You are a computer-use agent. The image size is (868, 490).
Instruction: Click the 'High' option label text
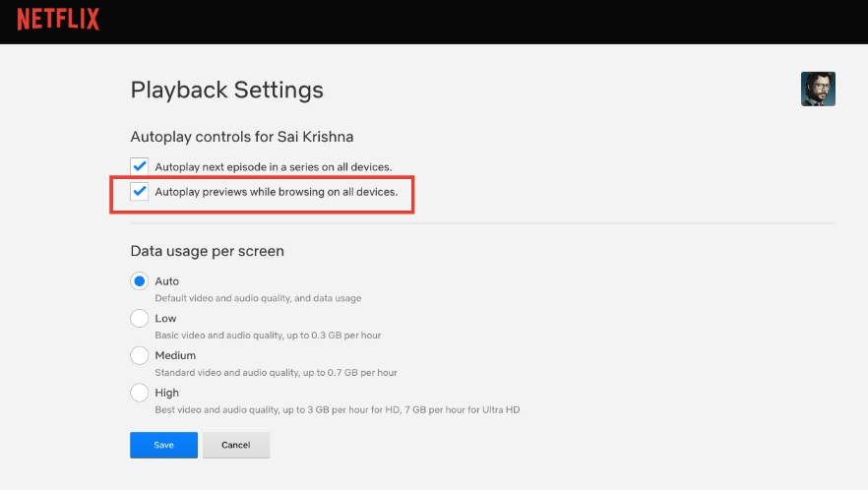click(x=166, y=393)
